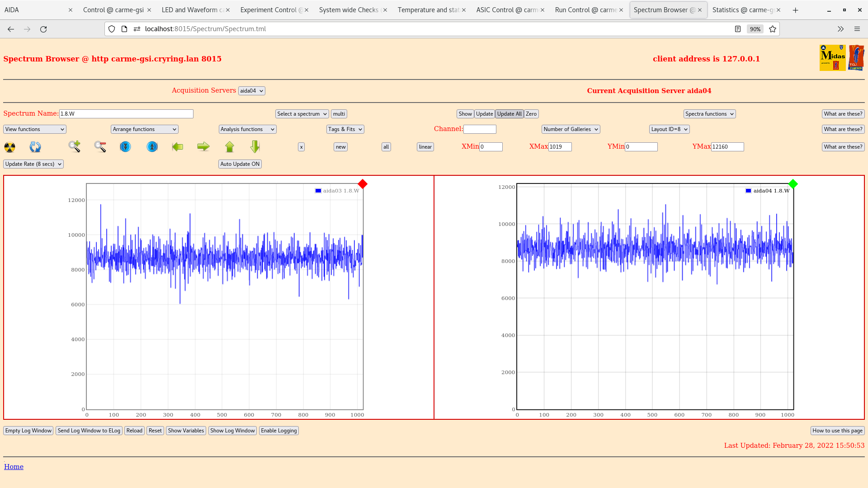Click into the YMax input field
Screen dimensions: 868x488
click(727, 147)
